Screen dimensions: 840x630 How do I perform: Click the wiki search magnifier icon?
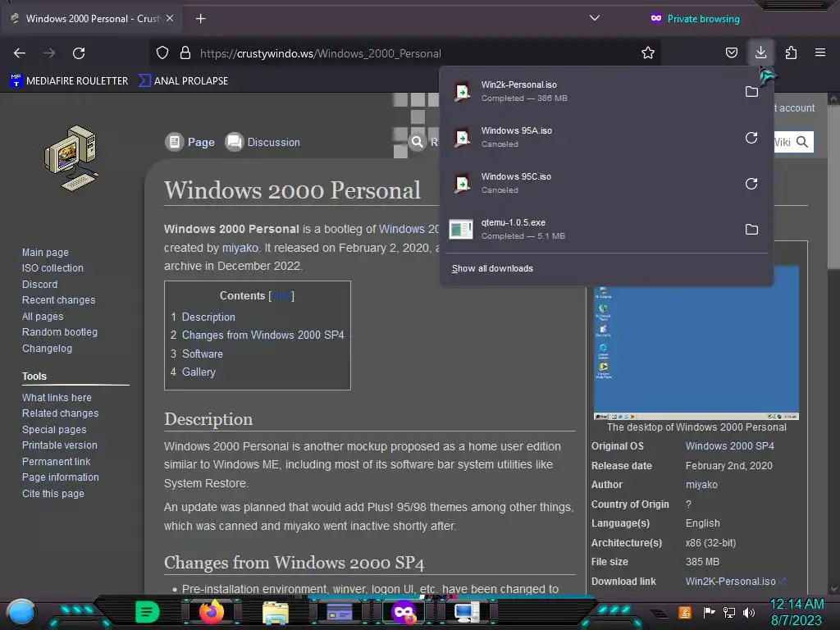tap(802, 142)
